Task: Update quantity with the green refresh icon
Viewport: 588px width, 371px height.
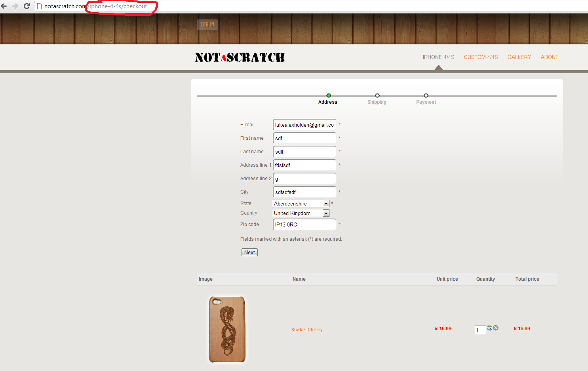Action: coord(489,328)
